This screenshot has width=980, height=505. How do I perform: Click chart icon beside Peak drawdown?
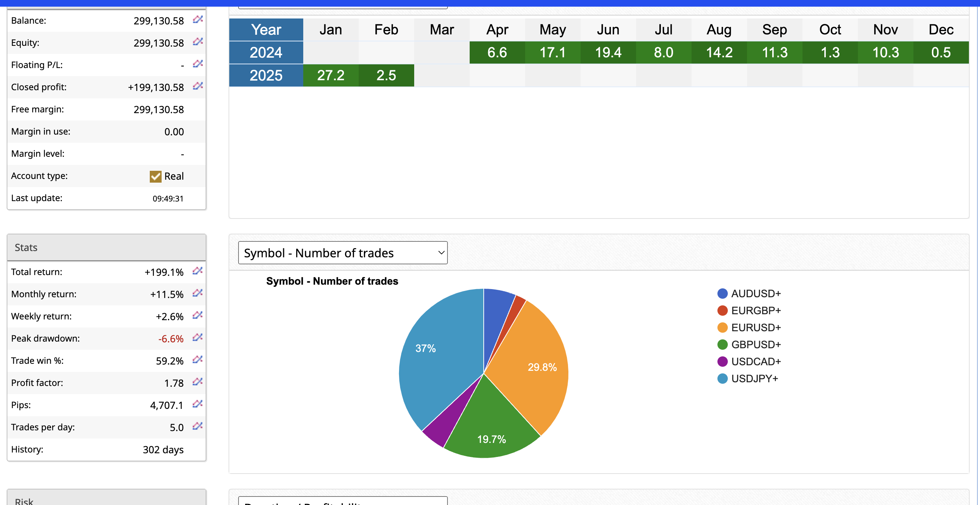coord(197,337)
